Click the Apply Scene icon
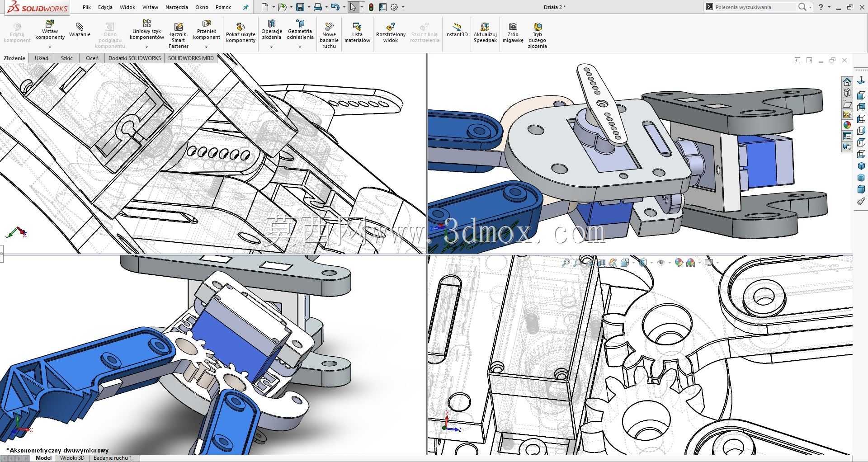Image resolution: width=868 pixels, height=462 pixels. [x=691, y=263]
